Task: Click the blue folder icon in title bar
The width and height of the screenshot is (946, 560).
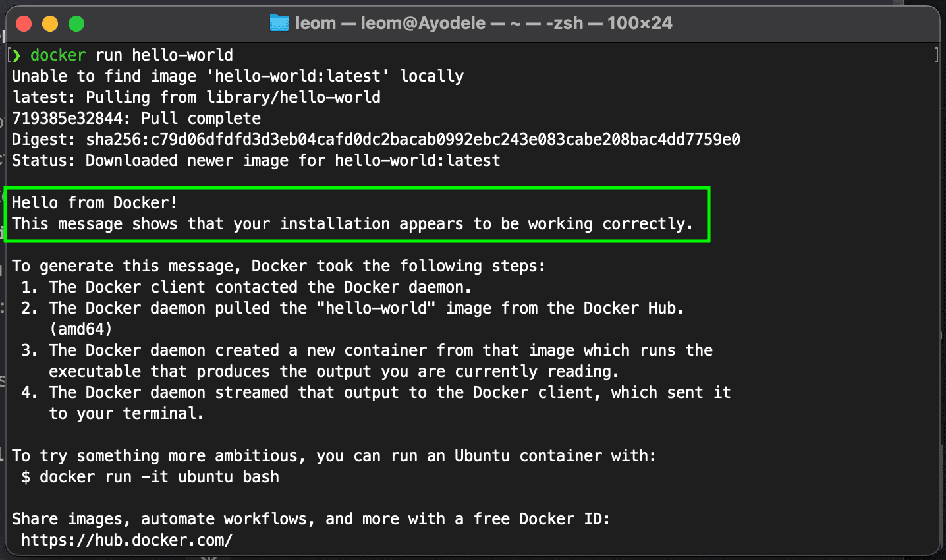Action: [x=279, y=23]
